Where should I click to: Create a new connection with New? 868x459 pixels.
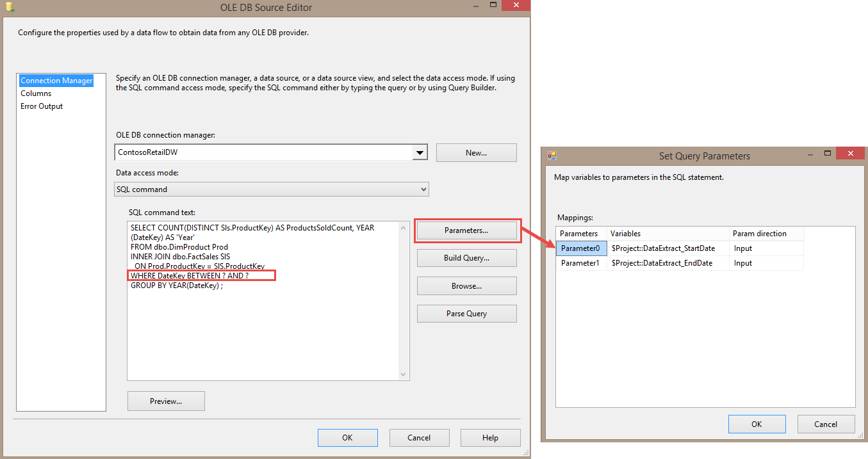pos(476,152)
